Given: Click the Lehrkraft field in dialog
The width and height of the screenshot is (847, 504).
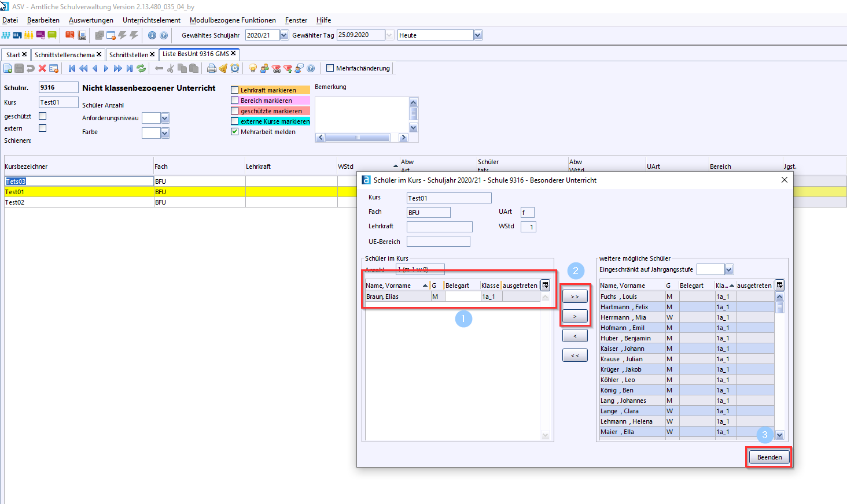Looking at the screenshot, I should click(x=440, y=227).
